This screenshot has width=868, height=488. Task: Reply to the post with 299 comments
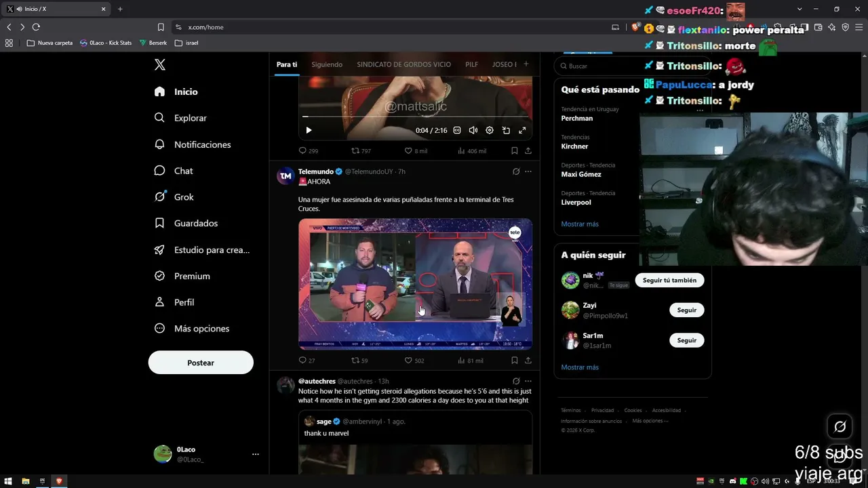pos(309,151)
